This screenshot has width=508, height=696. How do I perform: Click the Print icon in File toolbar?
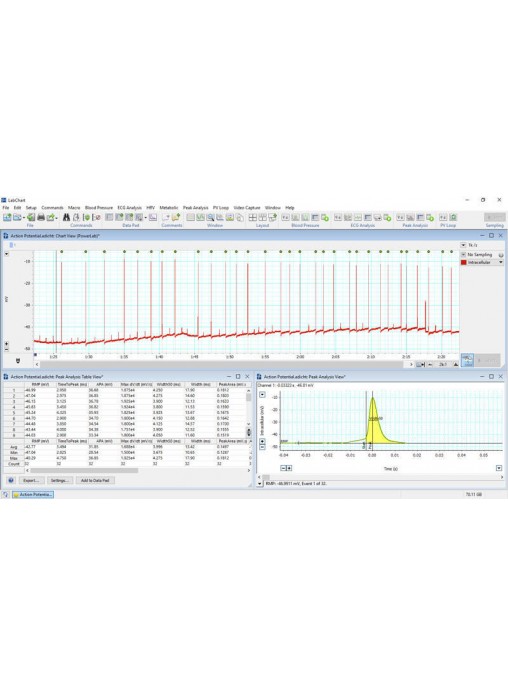(41, 217)
